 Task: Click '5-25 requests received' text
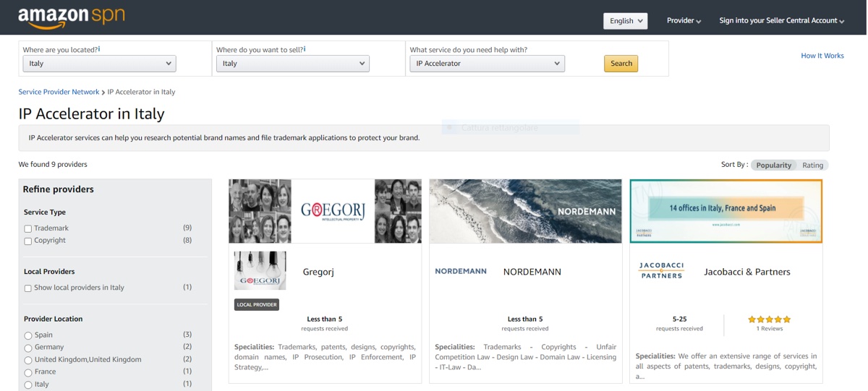[679, 323]
